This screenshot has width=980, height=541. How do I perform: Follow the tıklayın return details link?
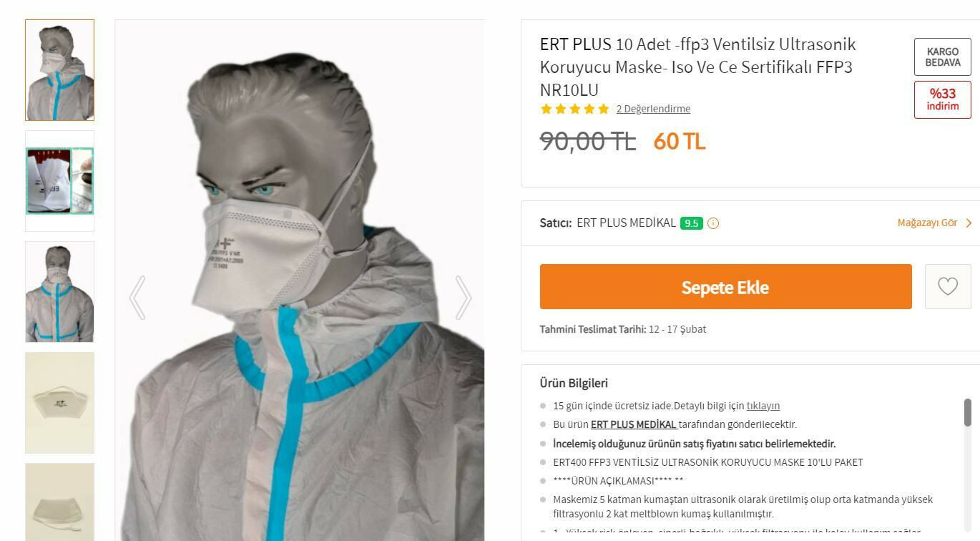763,406
